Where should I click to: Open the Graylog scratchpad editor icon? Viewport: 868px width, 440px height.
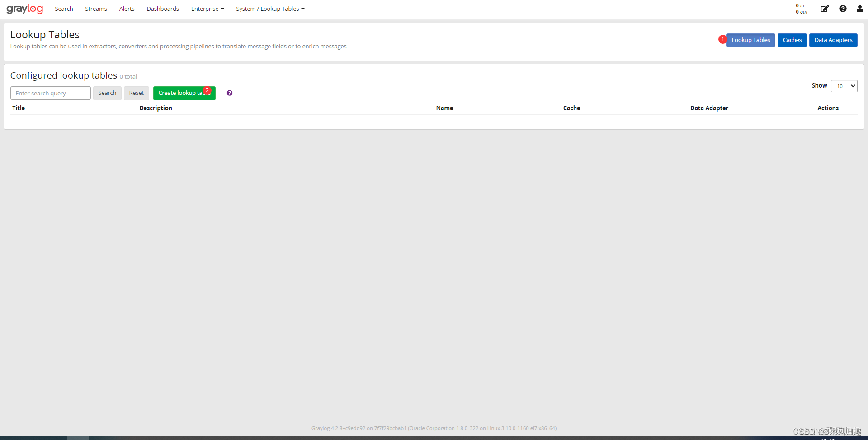coord(825,9)
